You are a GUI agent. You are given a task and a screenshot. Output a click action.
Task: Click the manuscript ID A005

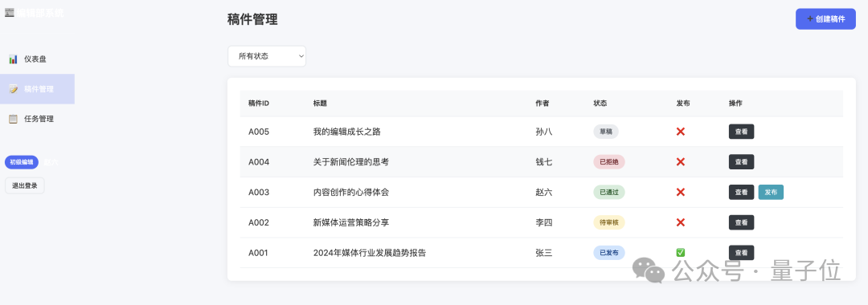tap(259, 132)
